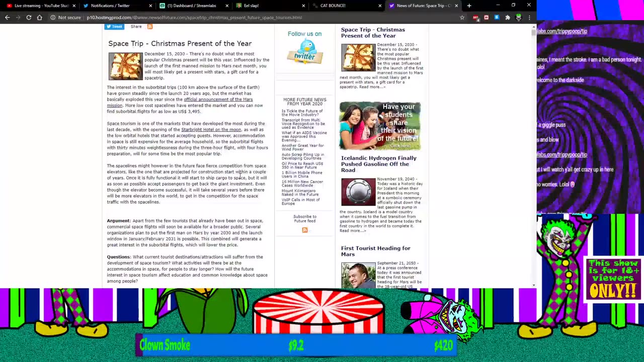Viewport: 644px width, 362px height.
Task: Close the Notifications Twitter tab
Action: click(150, 6)
